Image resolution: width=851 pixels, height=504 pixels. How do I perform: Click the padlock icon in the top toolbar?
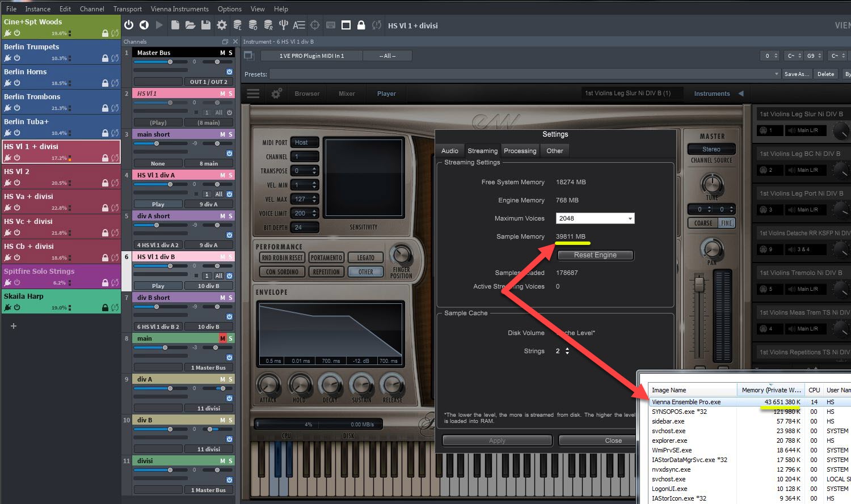pos(361,25)
